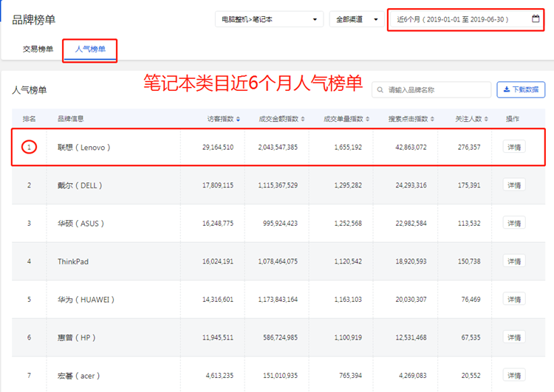554x392 pixels.
Task: Click brand name 联想 (Lenovo)
Action: (x=84, y=147)
